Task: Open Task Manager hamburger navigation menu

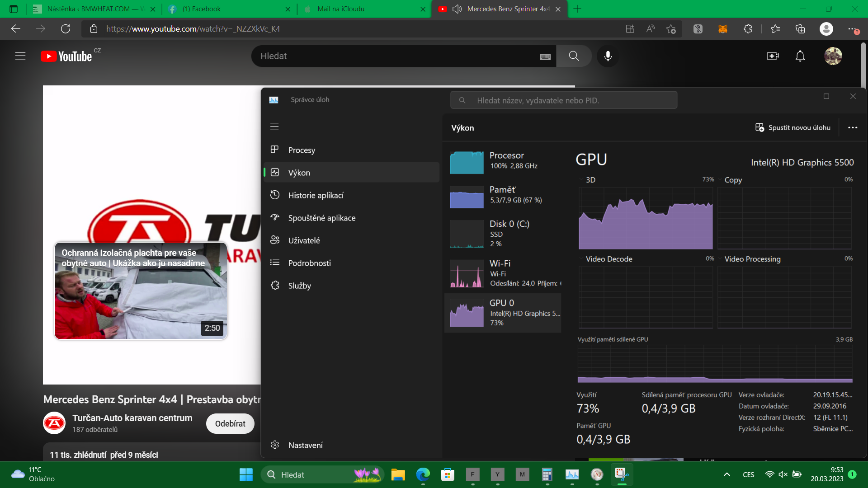Action: click(x=274, y=127)
